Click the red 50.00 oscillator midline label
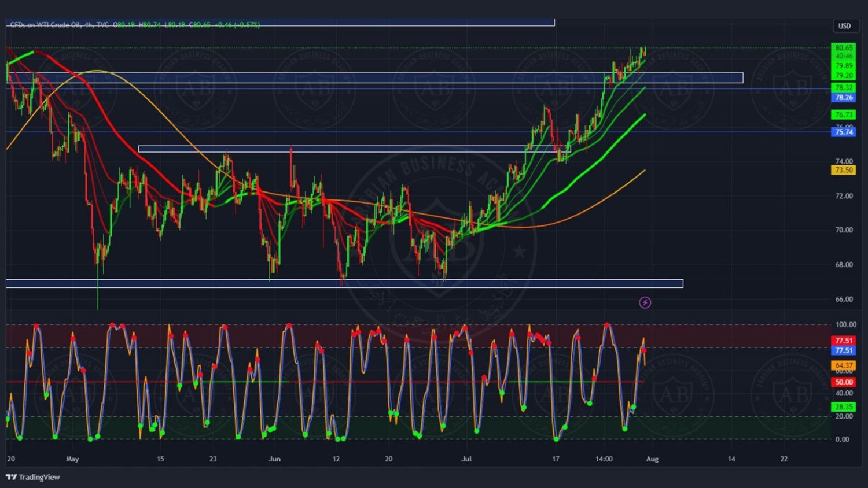The width and height of the screenshot is (868, 488). 843,382
